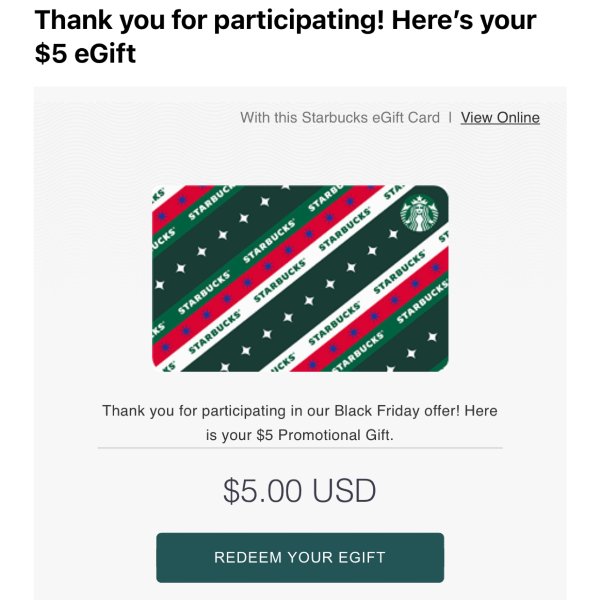Click the word 'Online' in the link
The height and width of the screenshot is (600, 600).
tap(518, 117)
